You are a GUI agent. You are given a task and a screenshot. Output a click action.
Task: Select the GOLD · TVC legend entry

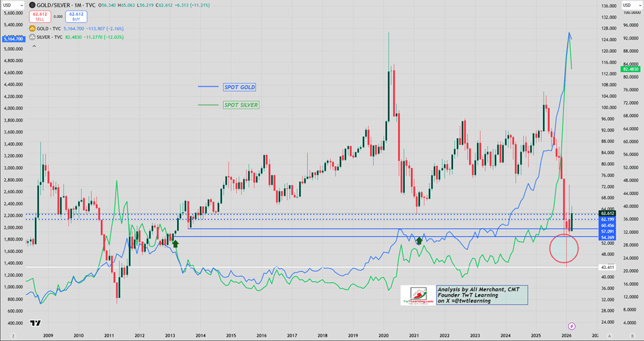click(x=48, y=29)
